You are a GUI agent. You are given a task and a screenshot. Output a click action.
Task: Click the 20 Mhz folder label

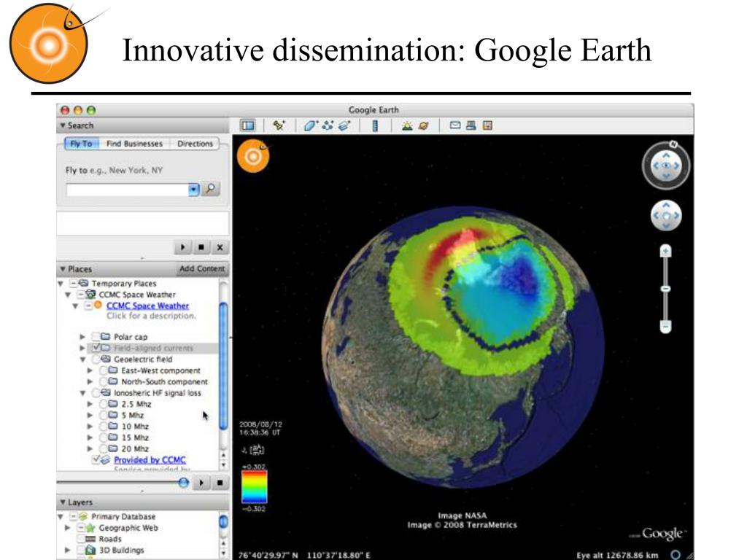[135, 448]
